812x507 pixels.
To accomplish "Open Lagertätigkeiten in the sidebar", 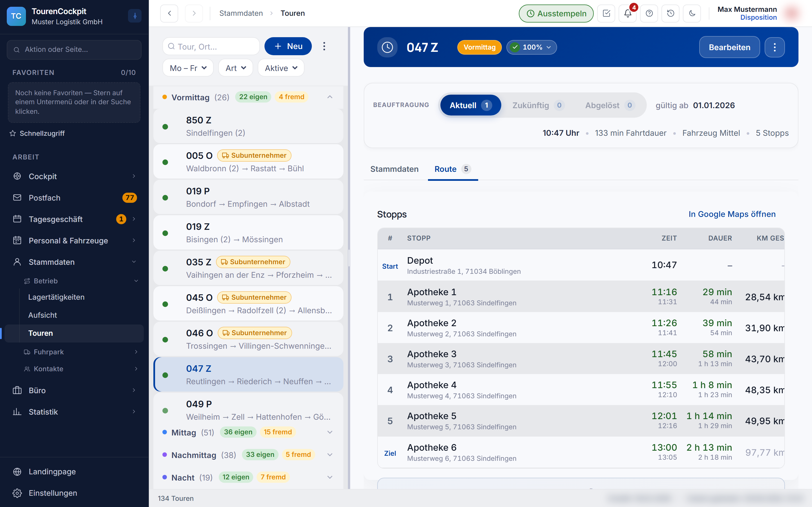I will 56,297.
